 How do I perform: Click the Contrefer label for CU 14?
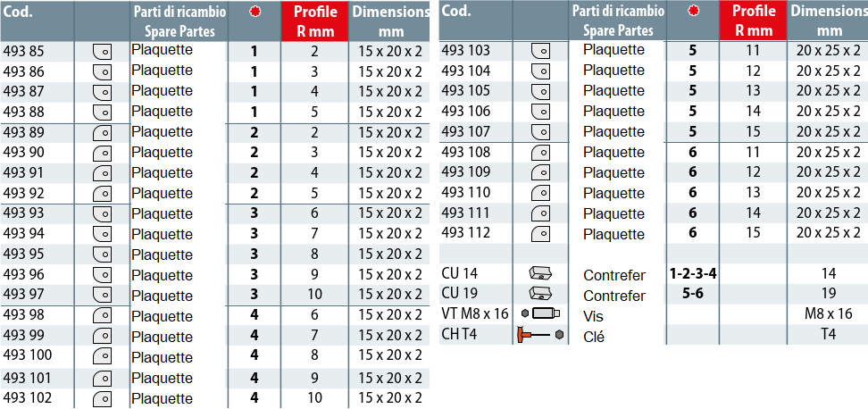pos(613,275)
